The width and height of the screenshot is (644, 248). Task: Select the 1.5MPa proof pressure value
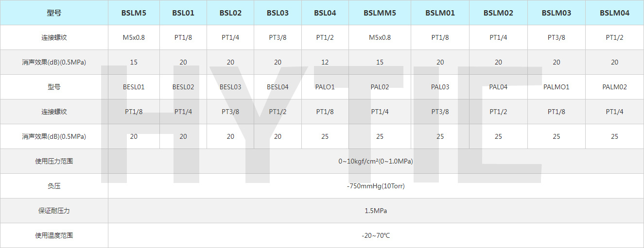tap(376, 211)
